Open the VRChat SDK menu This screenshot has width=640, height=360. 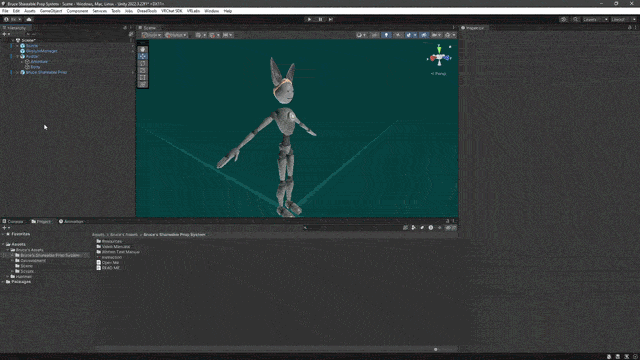point(171,11)
